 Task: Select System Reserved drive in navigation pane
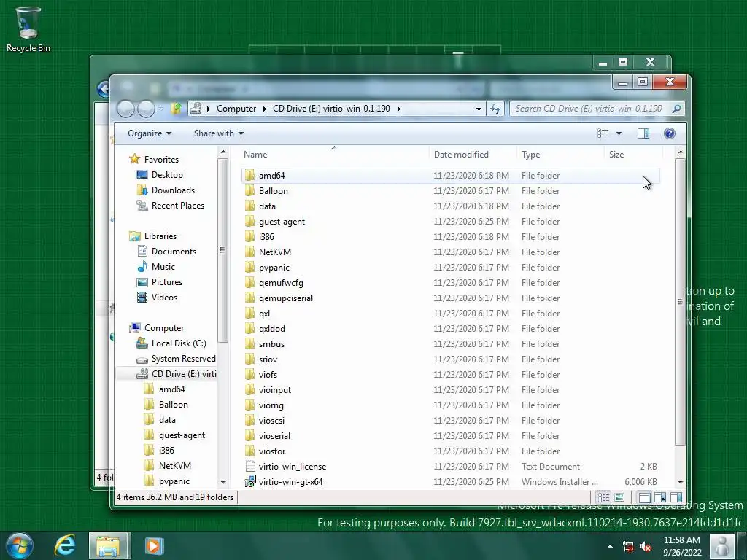pos(176,359)
